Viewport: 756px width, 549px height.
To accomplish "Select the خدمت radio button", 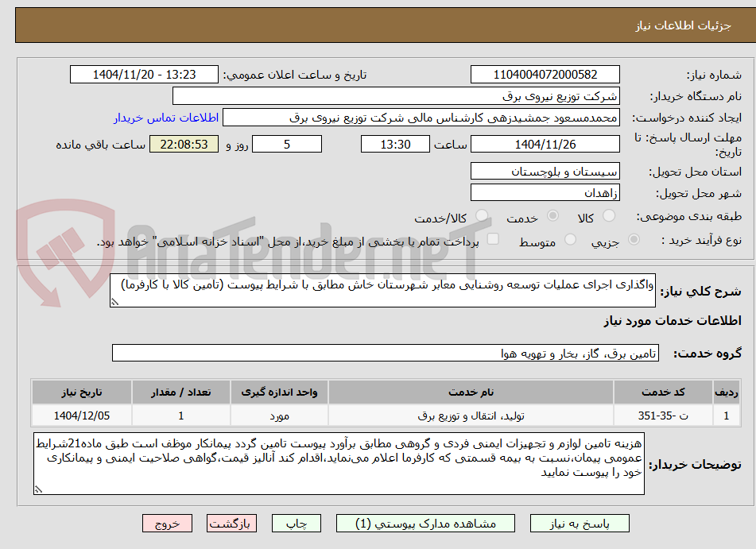I will point(552,216).
